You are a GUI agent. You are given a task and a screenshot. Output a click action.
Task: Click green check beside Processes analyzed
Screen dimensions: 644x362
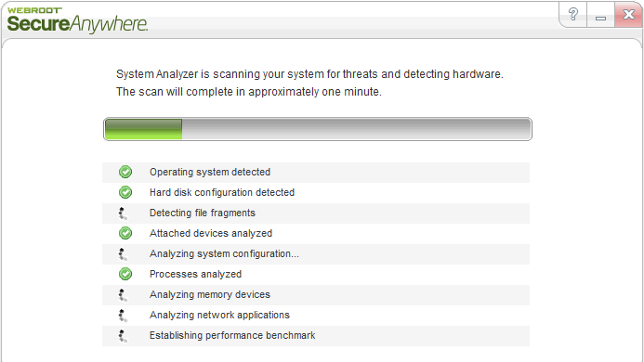coord(125,274)
